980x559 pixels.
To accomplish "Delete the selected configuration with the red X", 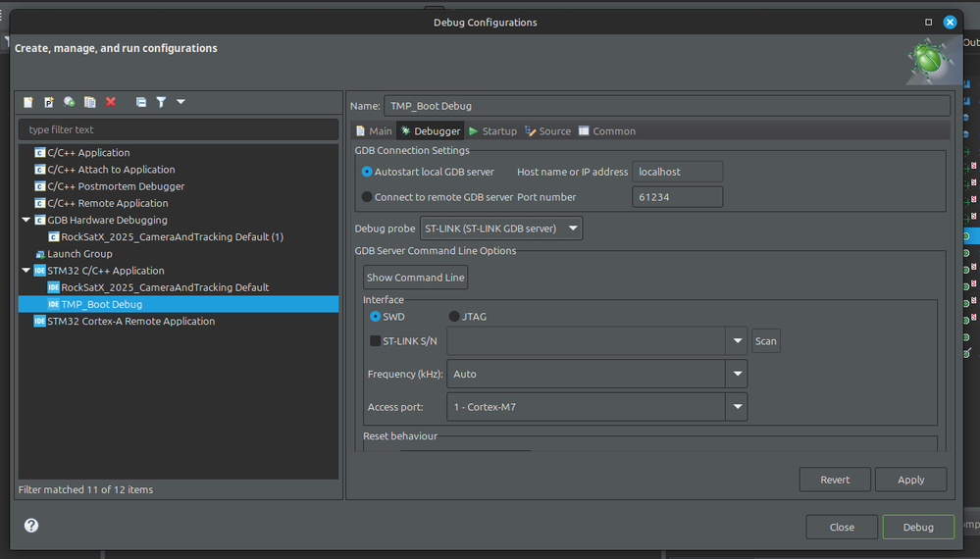I will point(111,102).
